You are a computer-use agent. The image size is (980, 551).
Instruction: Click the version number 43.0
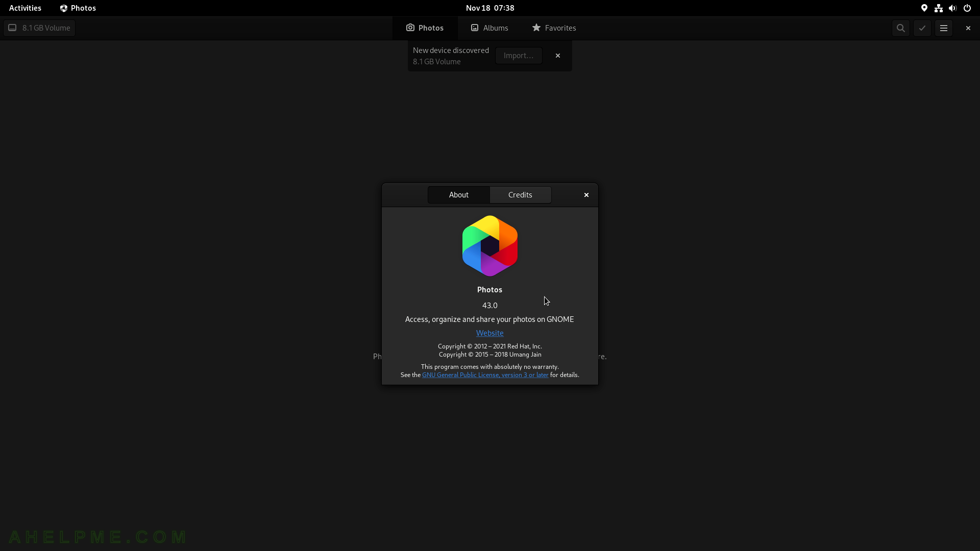tap(490, 306)
